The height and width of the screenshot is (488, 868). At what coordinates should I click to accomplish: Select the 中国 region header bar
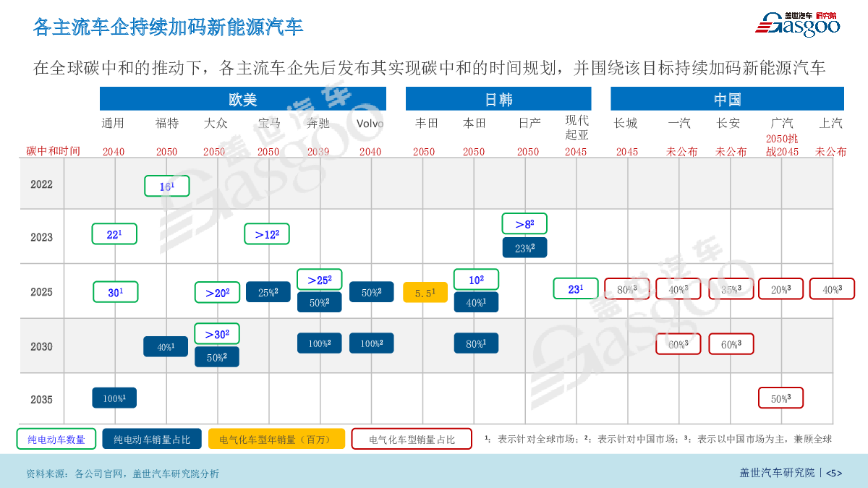click(727, 99)
